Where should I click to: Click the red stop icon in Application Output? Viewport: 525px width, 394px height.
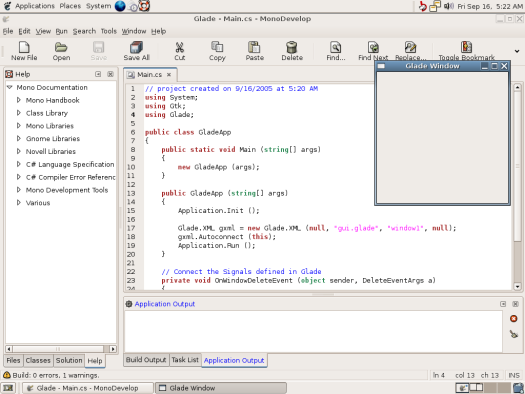click(x=513, y=318)
